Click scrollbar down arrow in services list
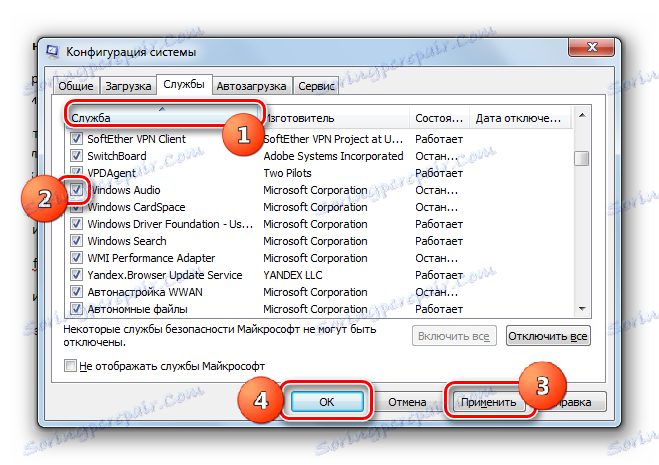 (582, 309)
